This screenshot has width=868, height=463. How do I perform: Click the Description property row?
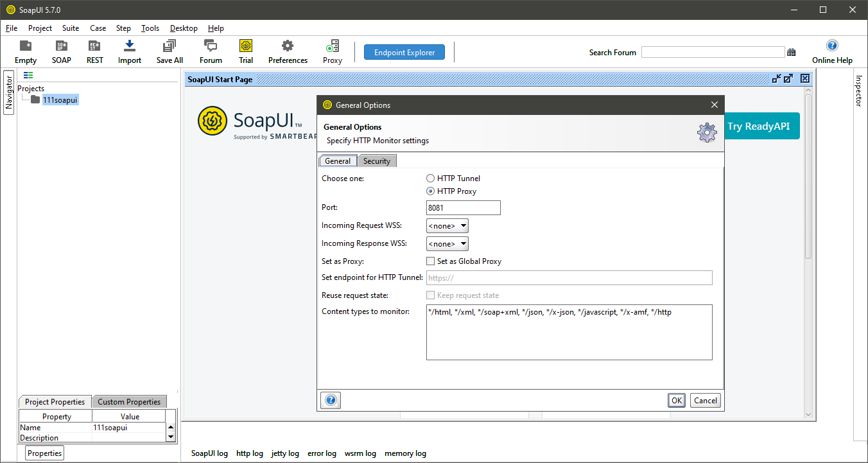[92, 438]
